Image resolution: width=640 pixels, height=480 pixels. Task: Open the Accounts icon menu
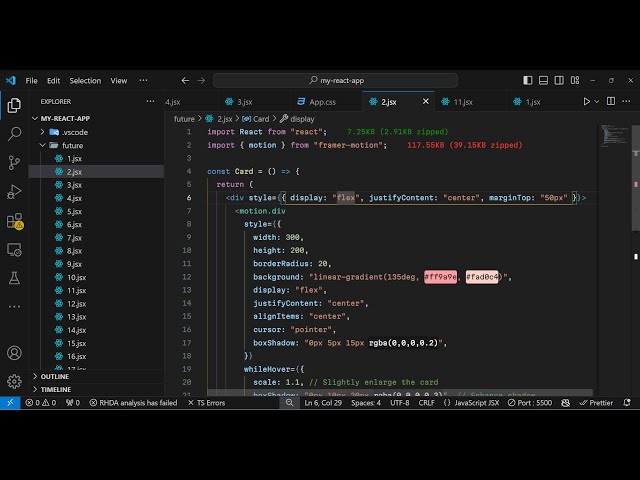coord(14,353)
